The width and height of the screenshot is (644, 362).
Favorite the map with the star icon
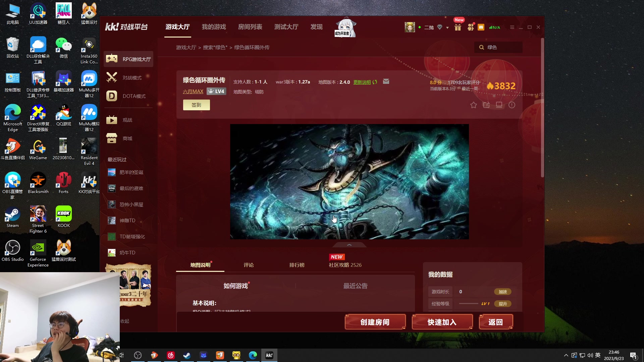[473, 105]
